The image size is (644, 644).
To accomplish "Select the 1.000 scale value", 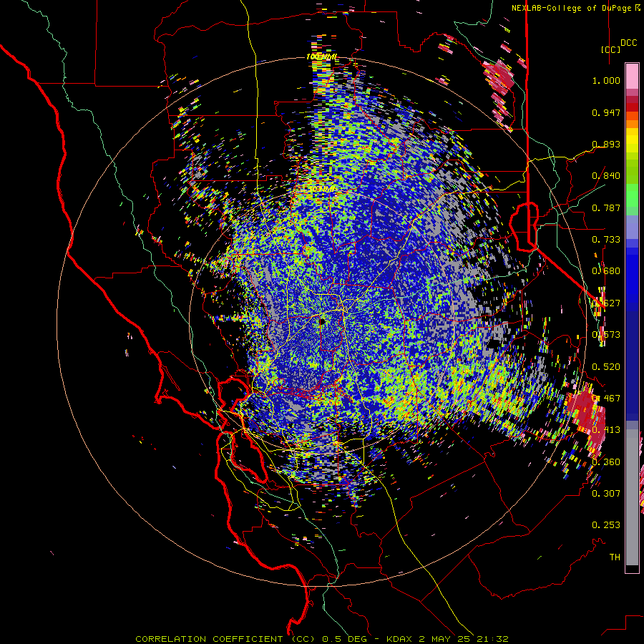I will pyautogui.click(x=606, y=80).
